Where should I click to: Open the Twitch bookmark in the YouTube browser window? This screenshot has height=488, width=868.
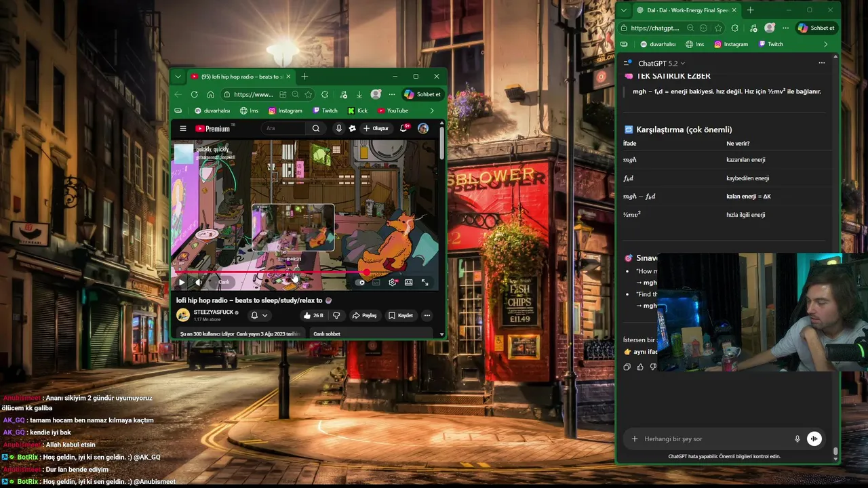coord(325,110)
